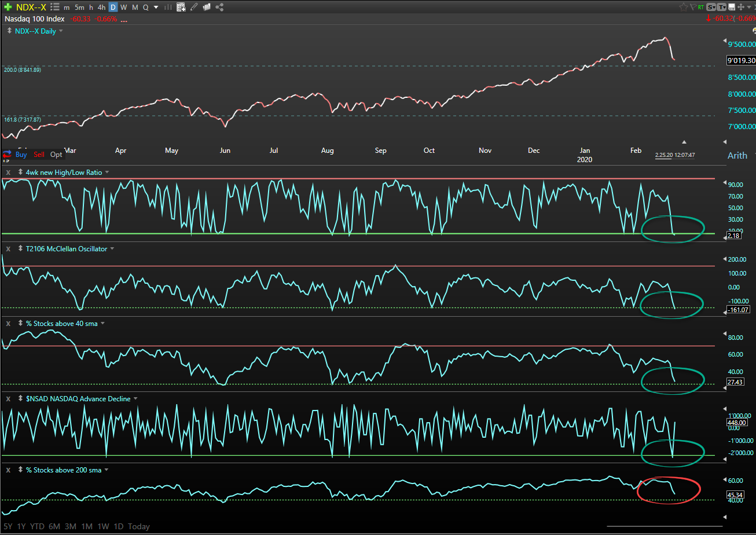Open the watchlist icon beside NDX--X

click(x=54, y=8)
